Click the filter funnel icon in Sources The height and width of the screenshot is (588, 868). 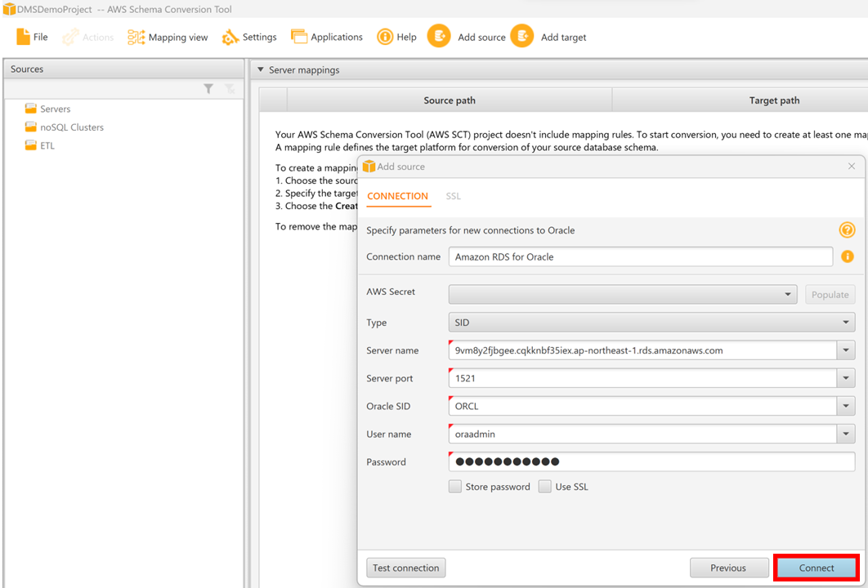point(208,88)
